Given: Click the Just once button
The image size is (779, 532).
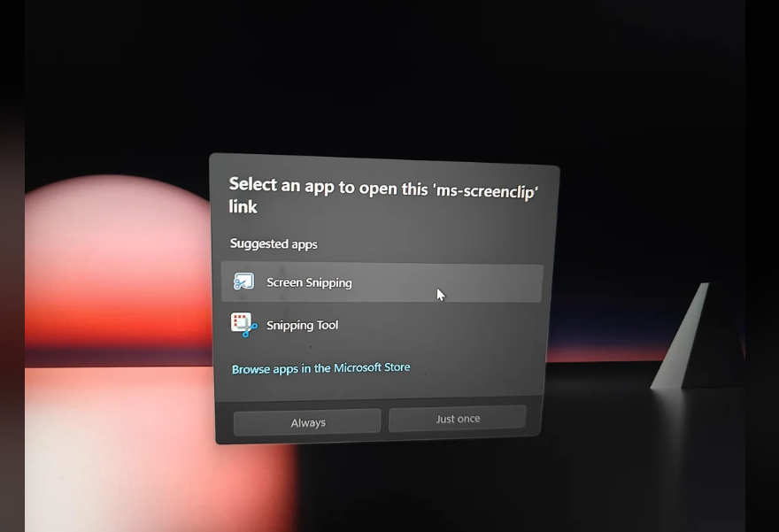Looking at the screenshot, I should 458,418.
